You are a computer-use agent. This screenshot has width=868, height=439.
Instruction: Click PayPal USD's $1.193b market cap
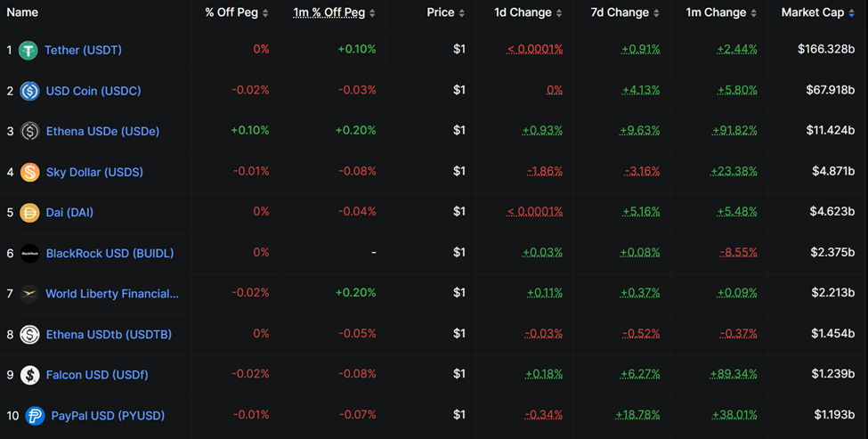(x=834, y=415)
